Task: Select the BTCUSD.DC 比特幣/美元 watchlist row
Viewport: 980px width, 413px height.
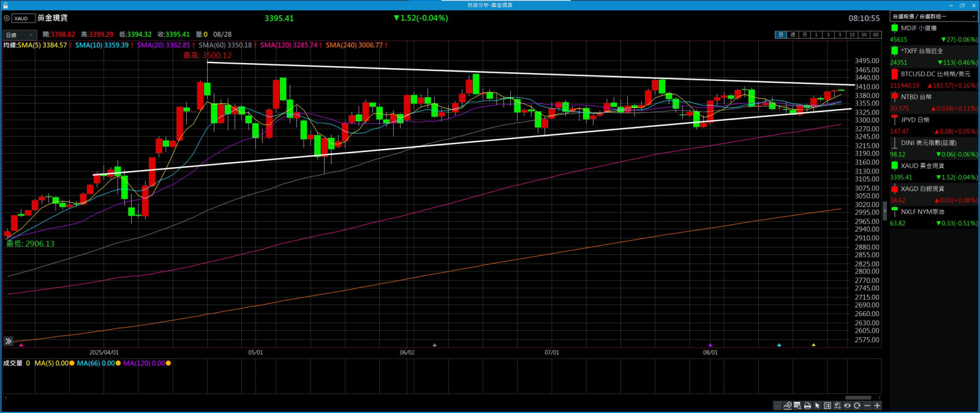Action: point(934,80)
